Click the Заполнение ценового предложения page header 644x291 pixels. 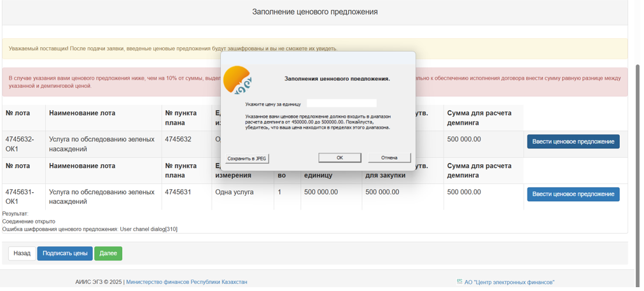[314, 12]
